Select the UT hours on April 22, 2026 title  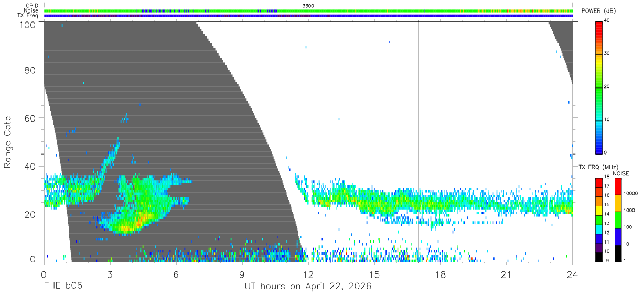click(x=308, y=287)
